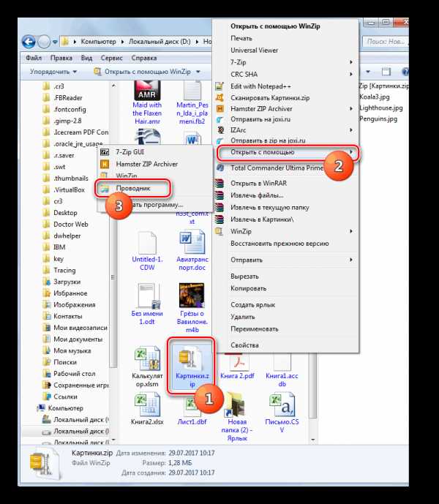Image resolution: width=439 pixels, height=504 pixels.
Task: Open the Сервис menu
Action: [x=111, y=58]
